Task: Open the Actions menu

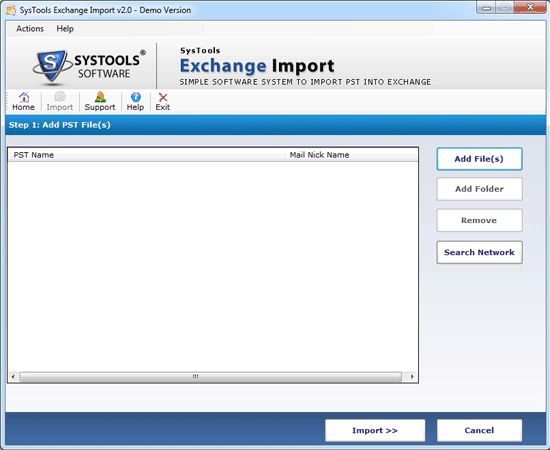Action: (x=30, y=29)
